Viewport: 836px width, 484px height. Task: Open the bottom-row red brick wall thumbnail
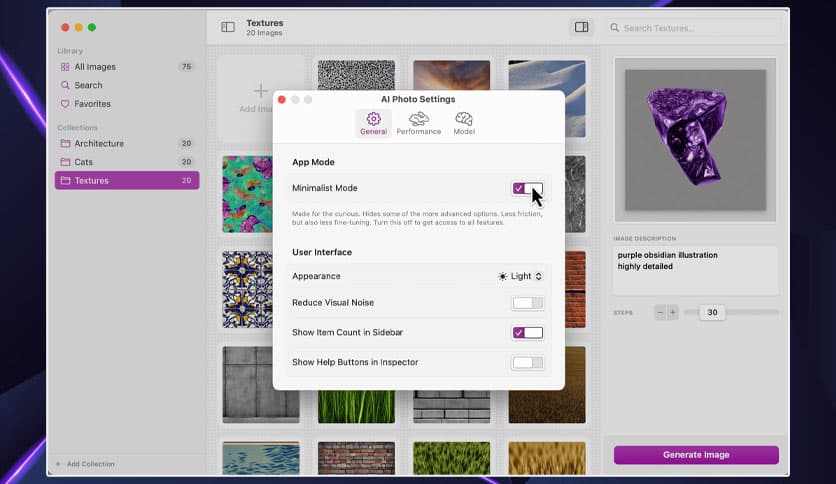[x=356, y=458]
